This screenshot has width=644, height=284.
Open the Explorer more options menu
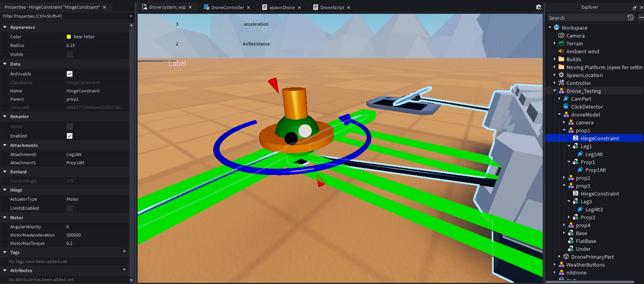(641, 17)
